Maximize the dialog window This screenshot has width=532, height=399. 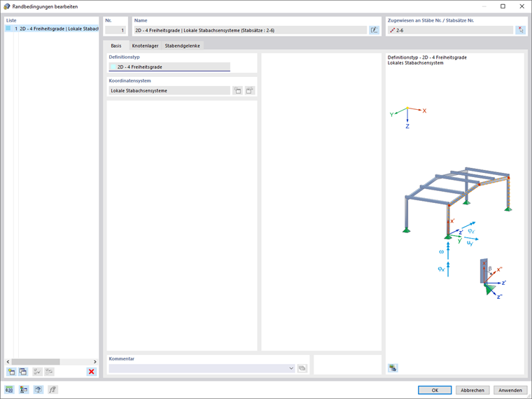coord(503,6)
